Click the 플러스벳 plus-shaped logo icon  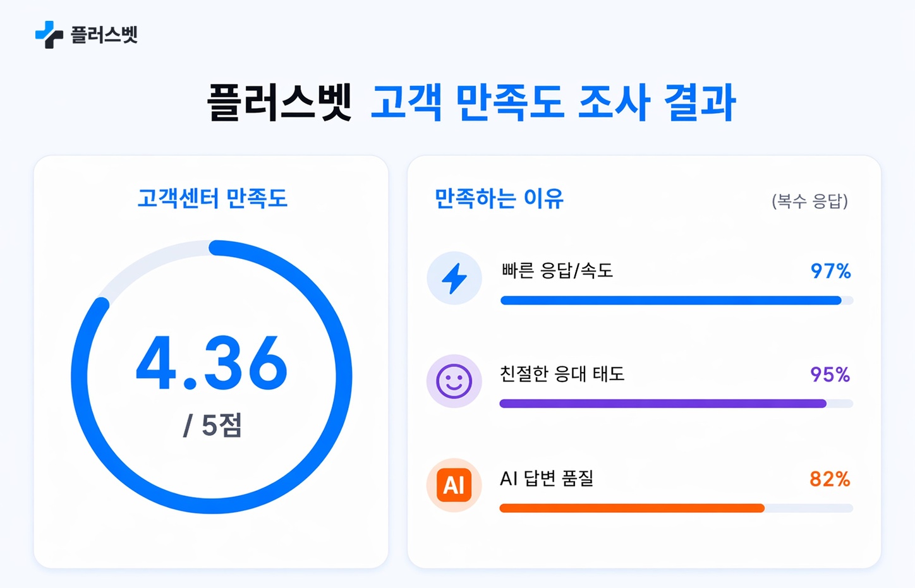point(49,35)
